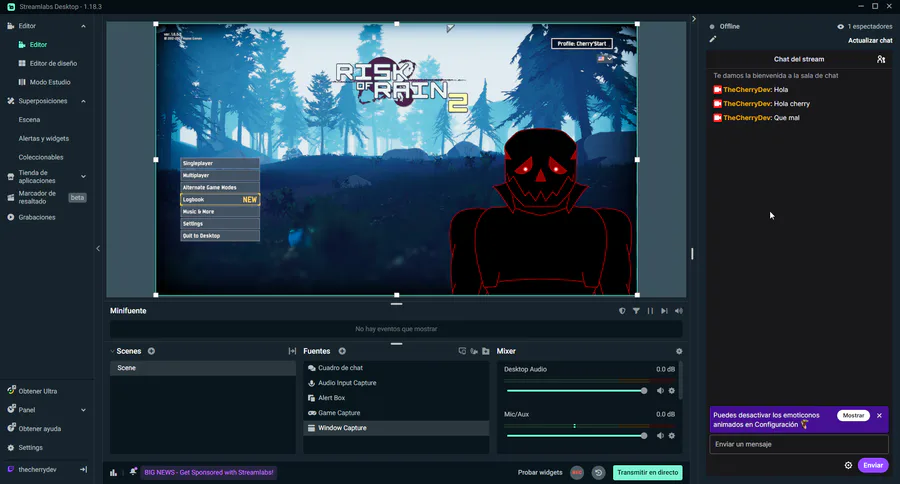
Task: Focus the Enviar un mensaje field
Action: pyautogui.click(x=799, y=444)
